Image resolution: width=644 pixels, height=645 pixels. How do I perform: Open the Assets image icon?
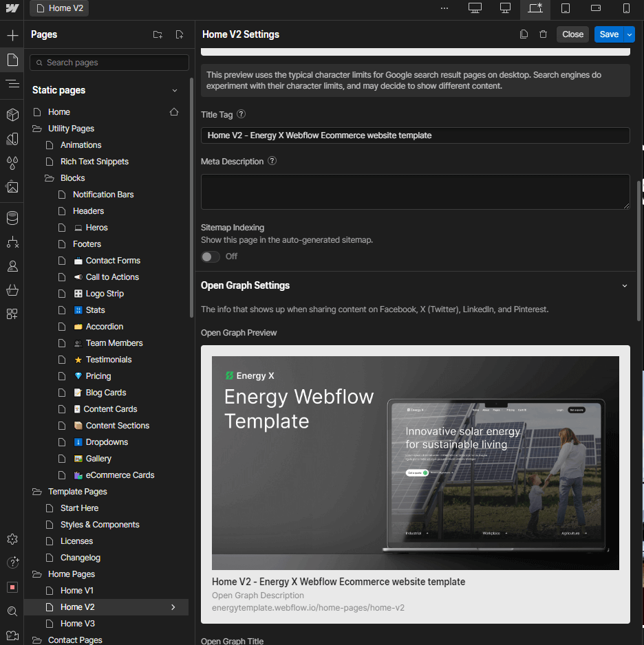[x=12, y=187]
